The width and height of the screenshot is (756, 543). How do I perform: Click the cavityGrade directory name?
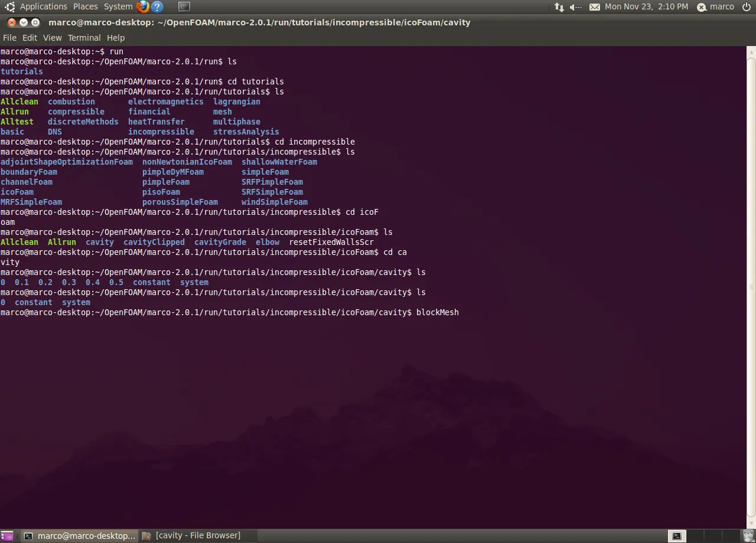[x=220, y=242]
